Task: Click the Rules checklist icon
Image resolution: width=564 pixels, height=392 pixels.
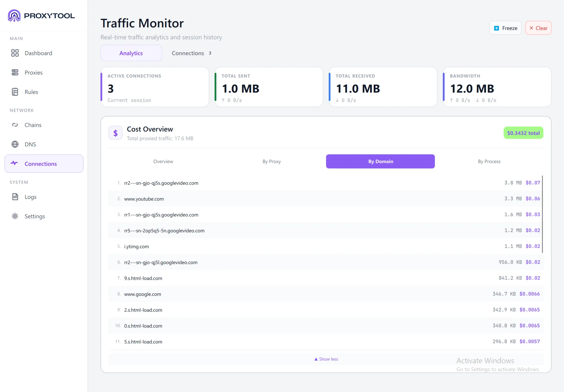Action: point(15,92)
